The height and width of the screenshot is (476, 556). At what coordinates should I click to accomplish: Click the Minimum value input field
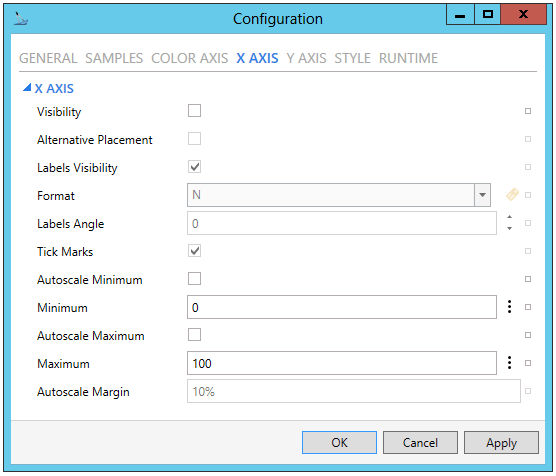point(342,307)
